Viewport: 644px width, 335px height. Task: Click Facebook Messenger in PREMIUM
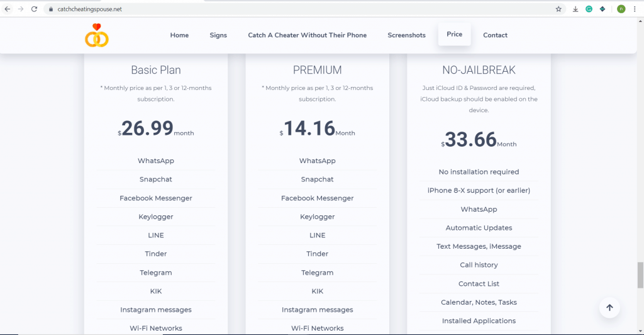pyautogui.click(x=317, y=198)
